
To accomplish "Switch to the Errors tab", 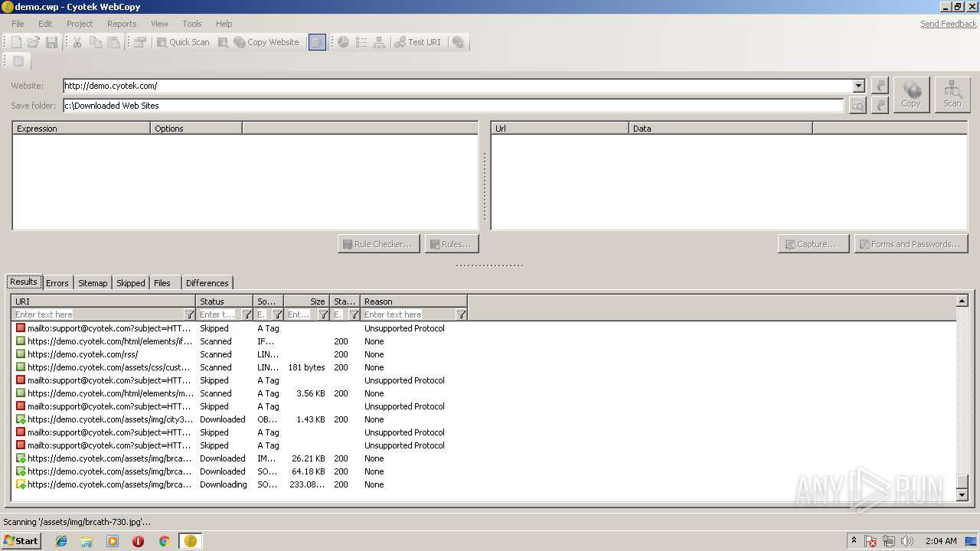I will pos(57,283).
